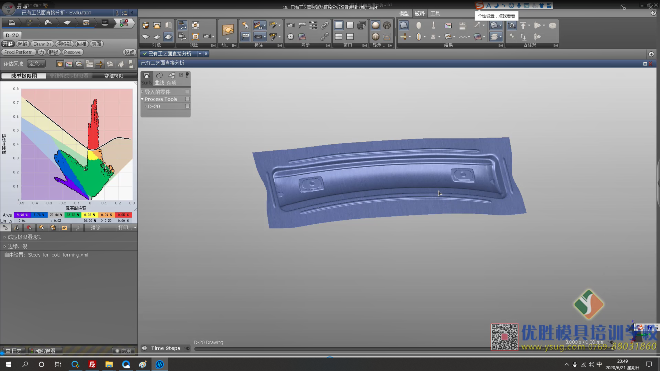The image size is (660, 371).
Task: Expand the row above Process Tools
Action: point(142,91)
